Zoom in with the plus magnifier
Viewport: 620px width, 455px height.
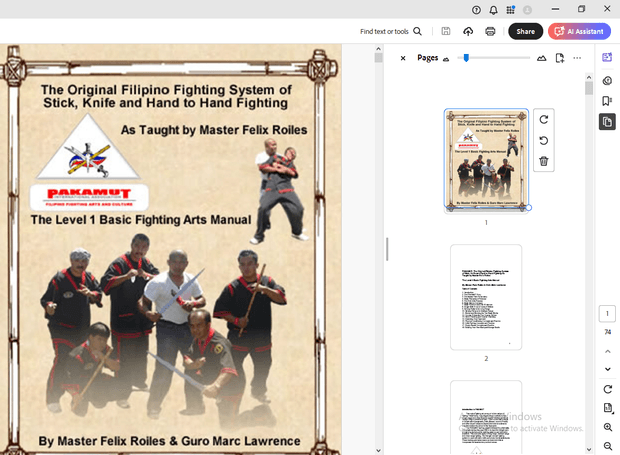pyautogui.click(x=608, y=427)
